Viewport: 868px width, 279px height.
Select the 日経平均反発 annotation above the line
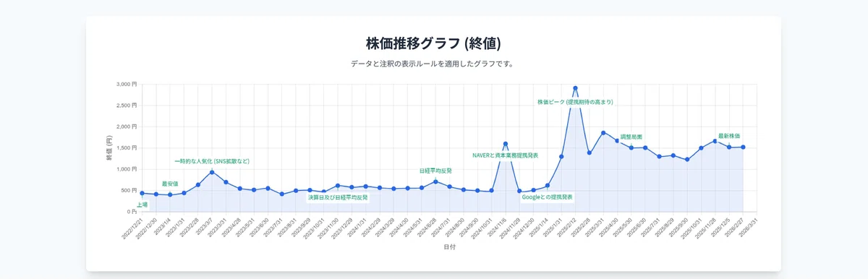(435, 171)
